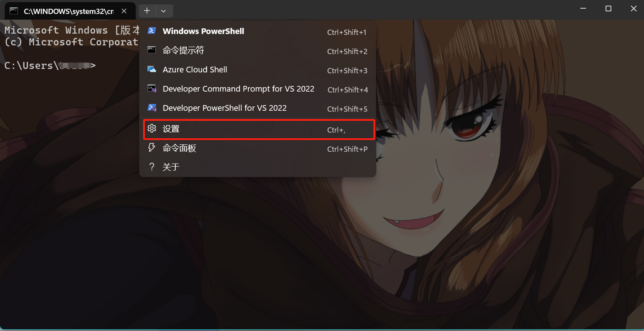Choose 关于 about entry
This screenshot has width=644, height=331.
257,167
